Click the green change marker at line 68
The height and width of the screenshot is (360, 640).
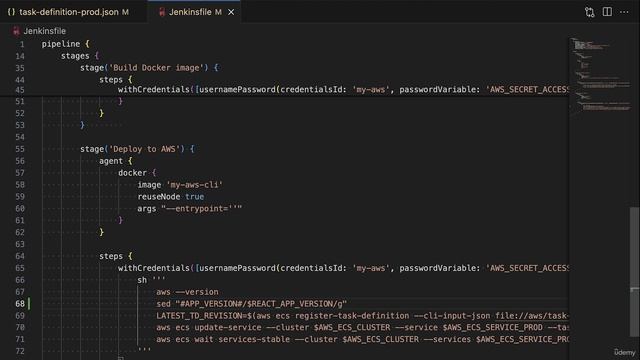29,304
